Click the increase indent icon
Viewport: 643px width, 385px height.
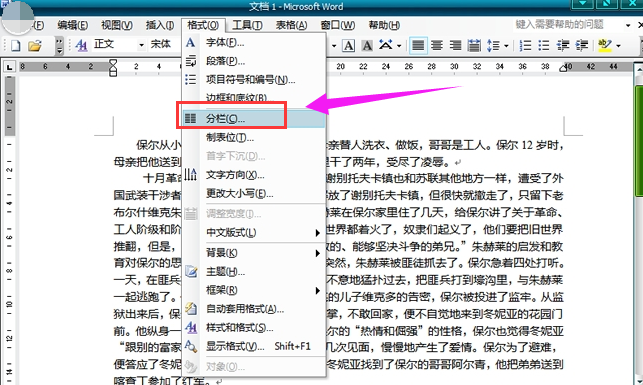tap(581, 45)
